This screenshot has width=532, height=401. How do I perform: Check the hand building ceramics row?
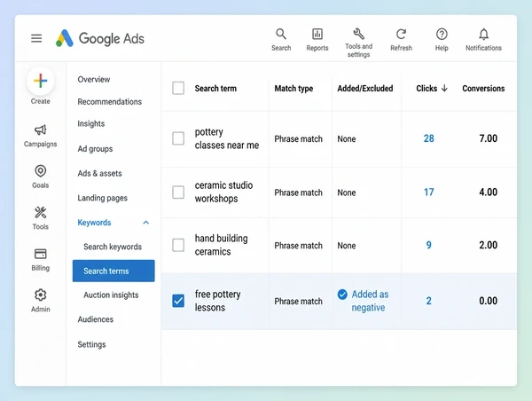pos(178,245)
